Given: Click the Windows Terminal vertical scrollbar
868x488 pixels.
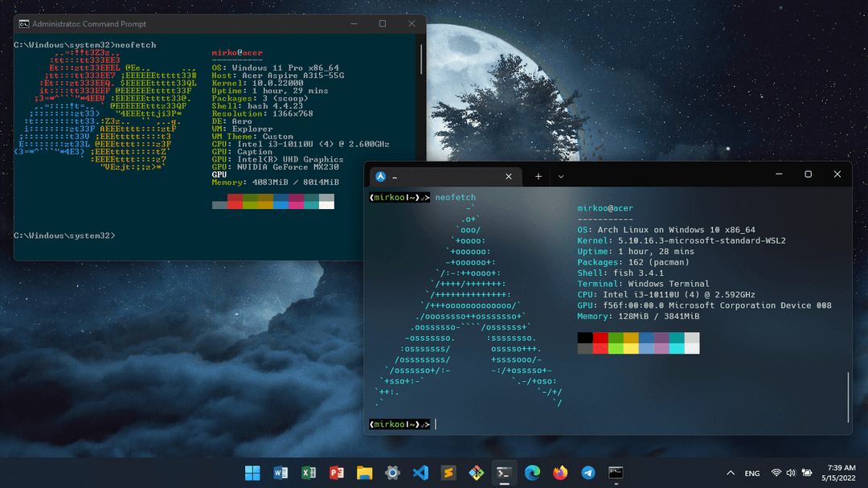Looking at the screenshot, I should click(x=848, y=397).
